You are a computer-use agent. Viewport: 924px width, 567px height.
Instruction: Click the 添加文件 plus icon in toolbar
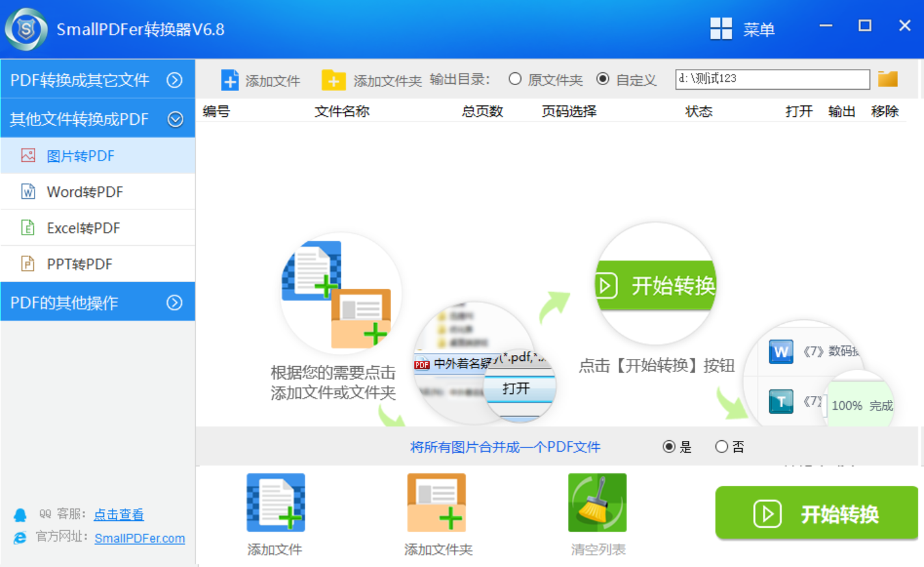(229, 80)
